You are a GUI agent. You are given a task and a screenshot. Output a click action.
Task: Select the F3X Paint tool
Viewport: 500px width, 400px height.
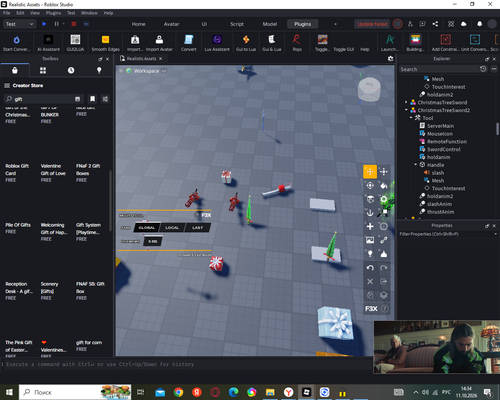(x=384, y=185)
